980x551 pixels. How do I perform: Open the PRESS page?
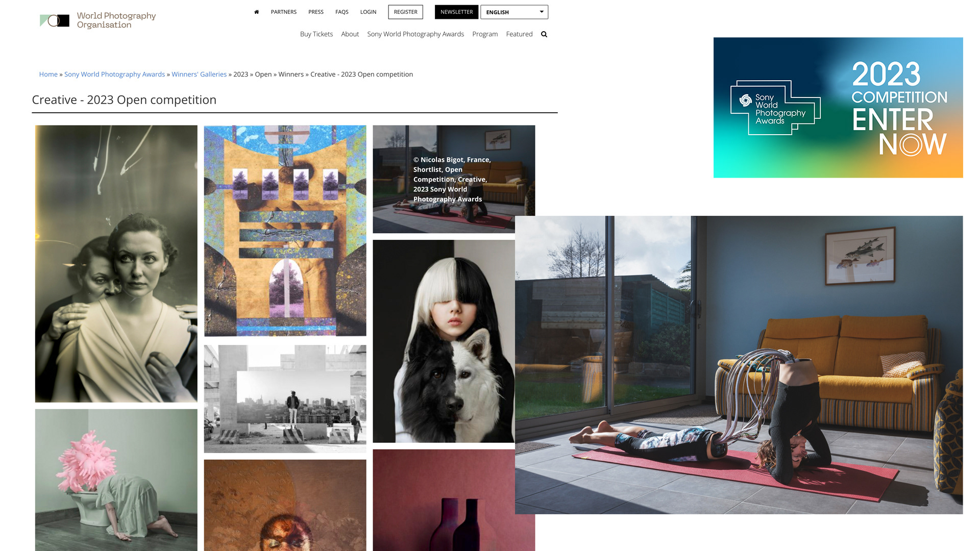(315, 12)
